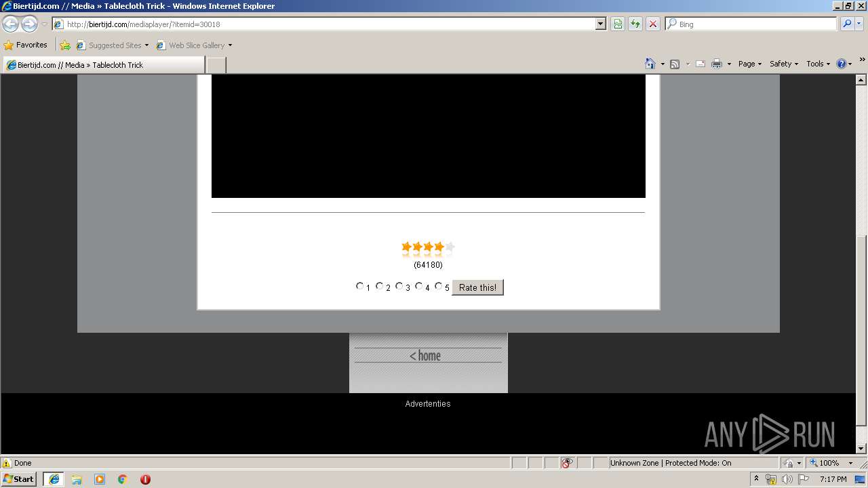Open a new blank tab

pyautogui.click(x=216, y=65)
